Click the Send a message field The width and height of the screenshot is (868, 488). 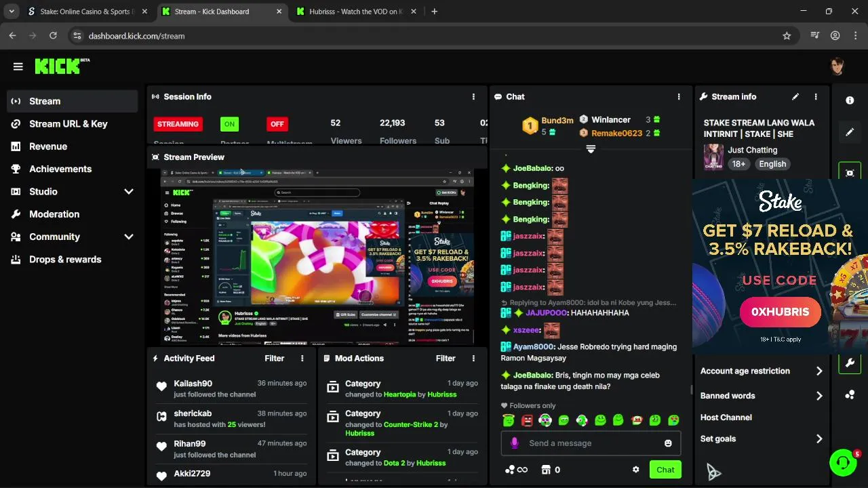coord(591,443)
